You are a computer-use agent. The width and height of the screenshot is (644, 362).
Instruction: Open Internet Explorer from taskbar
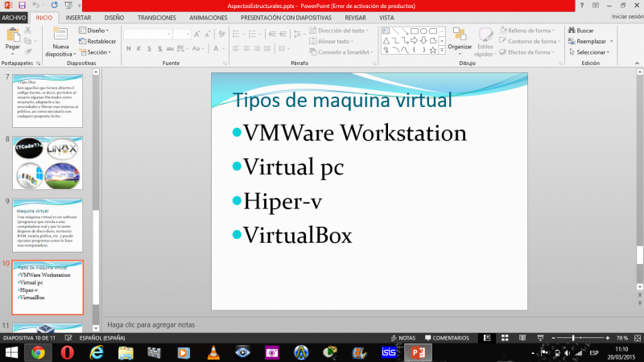(97, 352)
